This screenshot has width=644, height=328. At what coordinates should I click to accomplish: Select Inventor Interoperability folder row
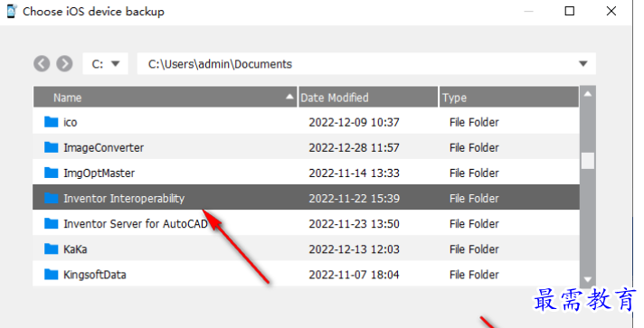306,198
